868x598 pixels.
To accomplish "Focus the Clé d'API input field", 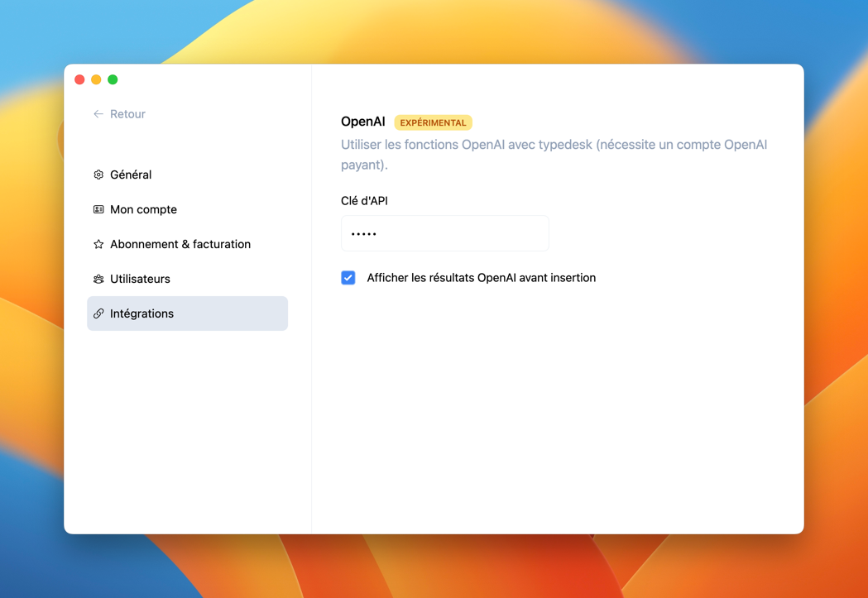I will tap(445, 233).
